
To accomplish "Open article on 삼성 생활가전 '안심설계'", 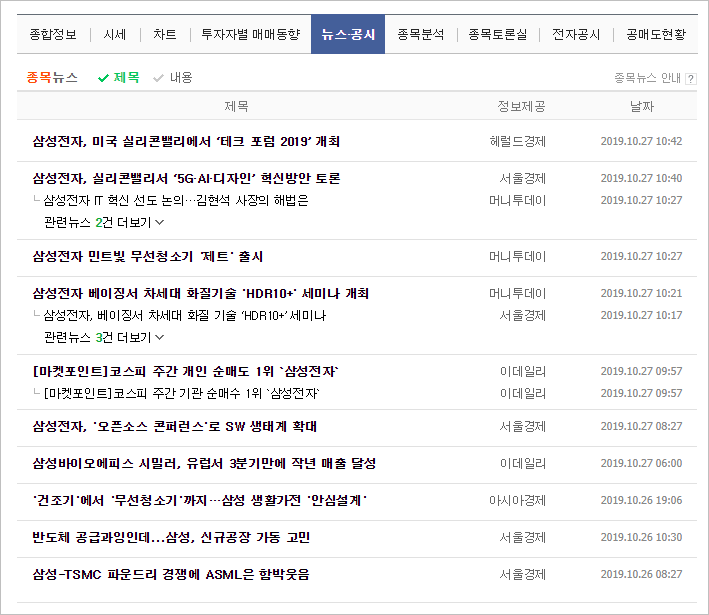I will pyautogui.click(x=199, y=501).
